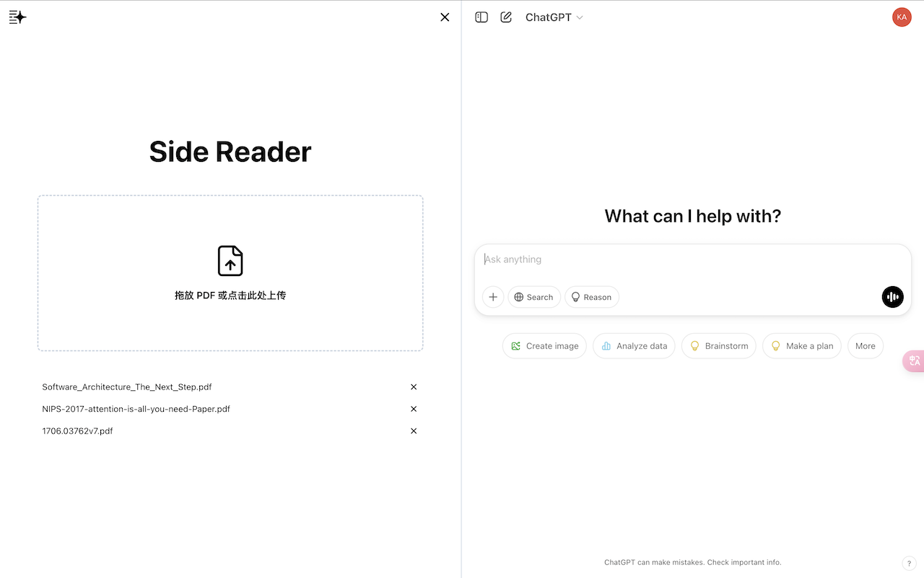The image size is (924, 578).
Task: Start a new chat with the pencil icon
Action: coord(506,17)
